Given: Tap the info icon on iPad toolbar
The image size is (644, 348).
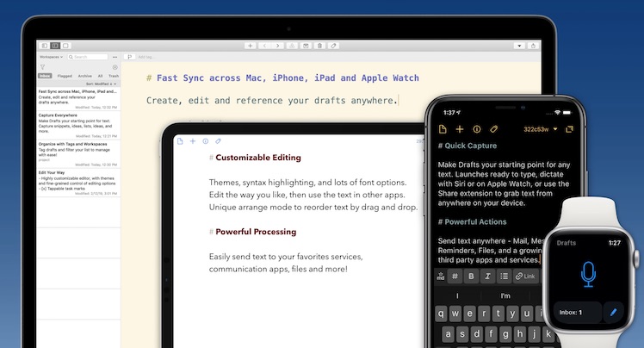Looking at the screenshot, I should coord(205,141).
